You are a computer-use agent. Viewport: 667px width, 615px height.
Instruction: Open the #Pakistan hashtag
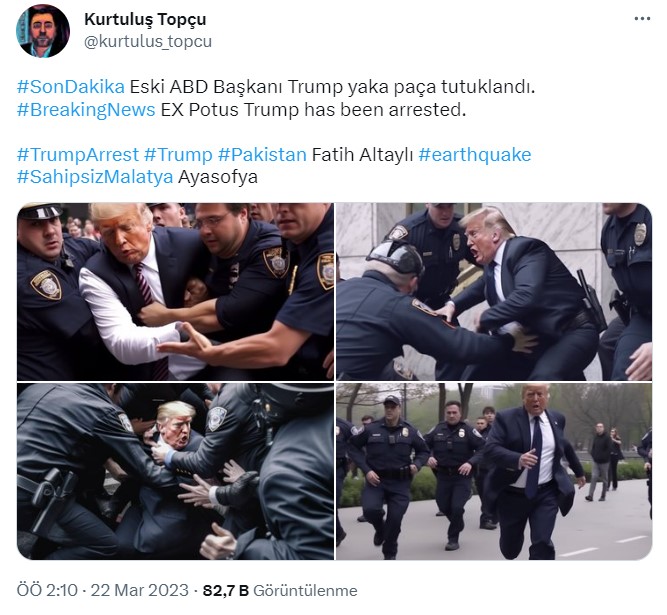click(x=262, y=154)
